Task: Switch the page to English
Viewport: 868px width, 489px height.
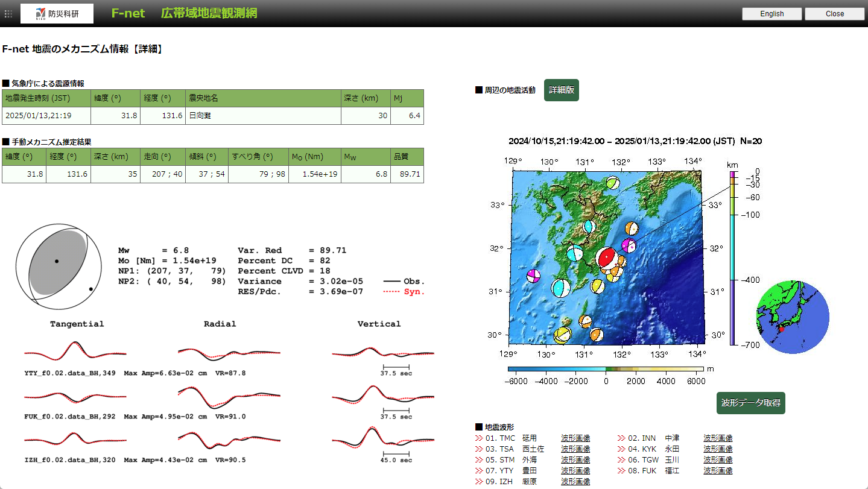Action: point(771,14)
